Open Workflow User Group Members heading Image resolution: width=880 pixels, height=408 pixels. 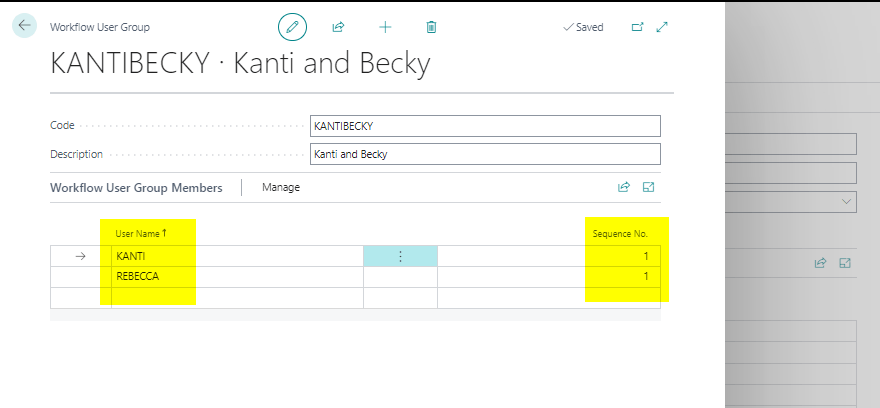(136, 187)
